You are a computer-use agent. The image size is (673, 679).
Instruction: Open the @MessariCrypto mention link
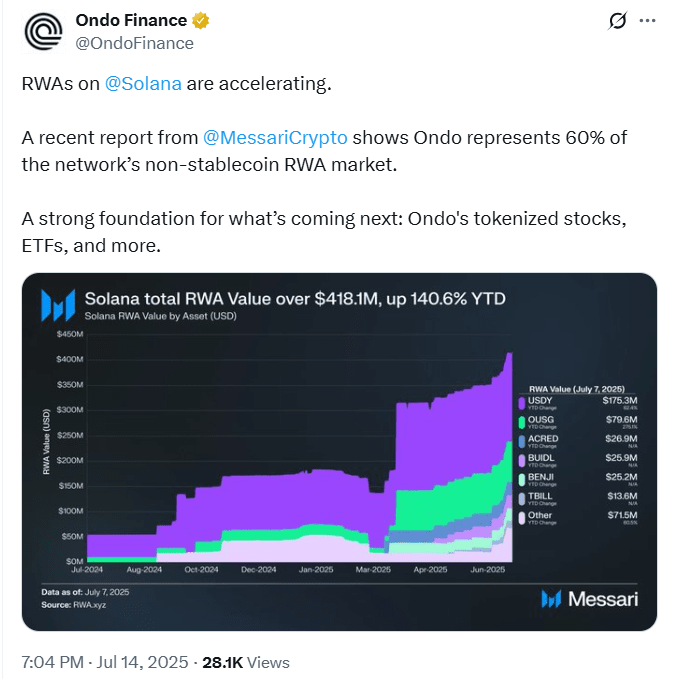pyautogui.click(x=275, y=138)
